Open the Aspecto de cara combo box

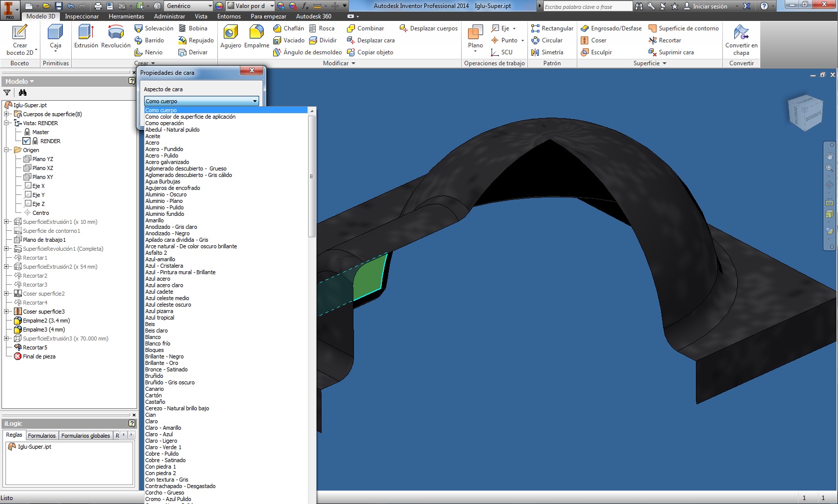pos(201,101)
